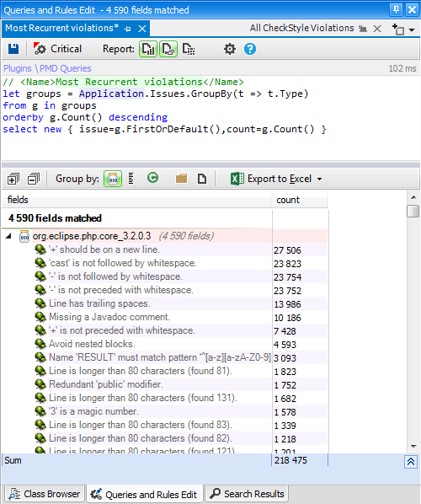Open the new tab dropdown arrow at top right

(x=412, y=29)
